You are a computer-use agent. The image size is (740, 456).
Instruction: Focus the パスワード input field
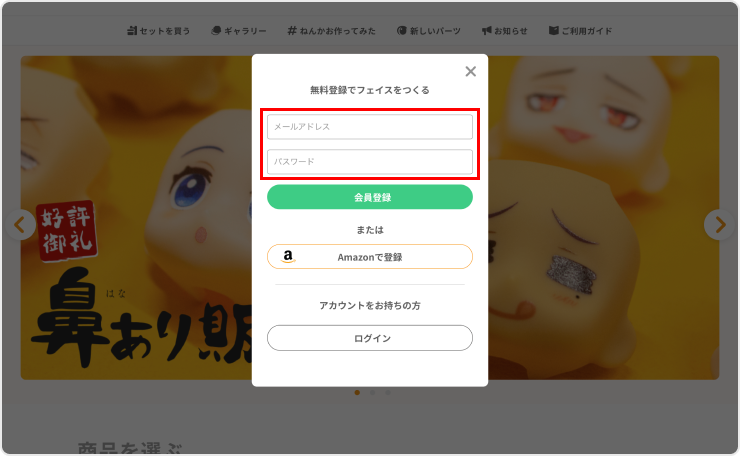point(369,162)
